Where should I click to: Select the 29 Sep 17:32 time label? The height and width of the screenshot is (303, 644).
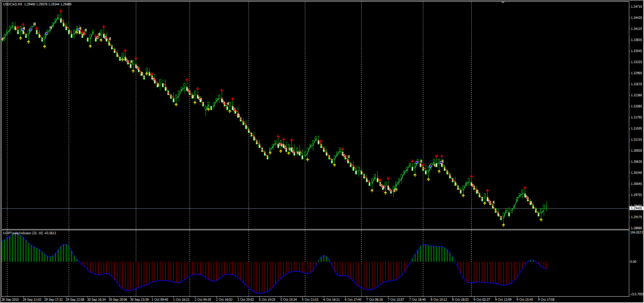pyautogui.click(x=53, y=300)
